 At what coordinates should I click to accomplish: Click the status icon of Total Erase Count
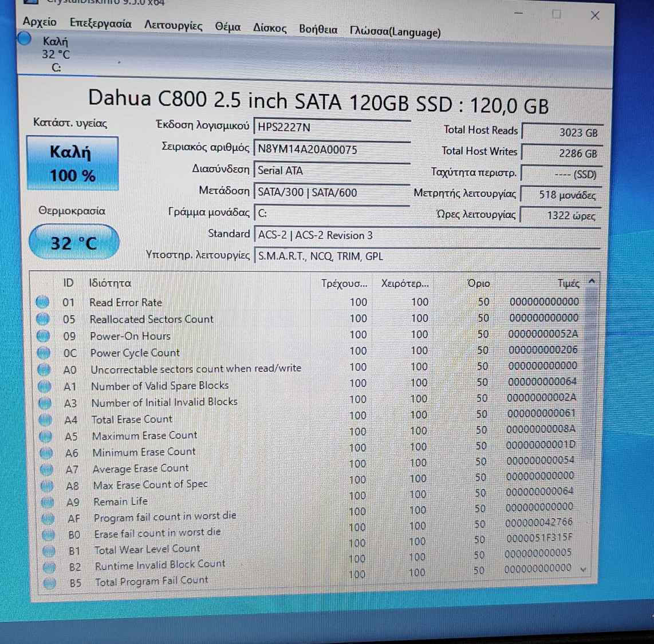tap(45, 420)
